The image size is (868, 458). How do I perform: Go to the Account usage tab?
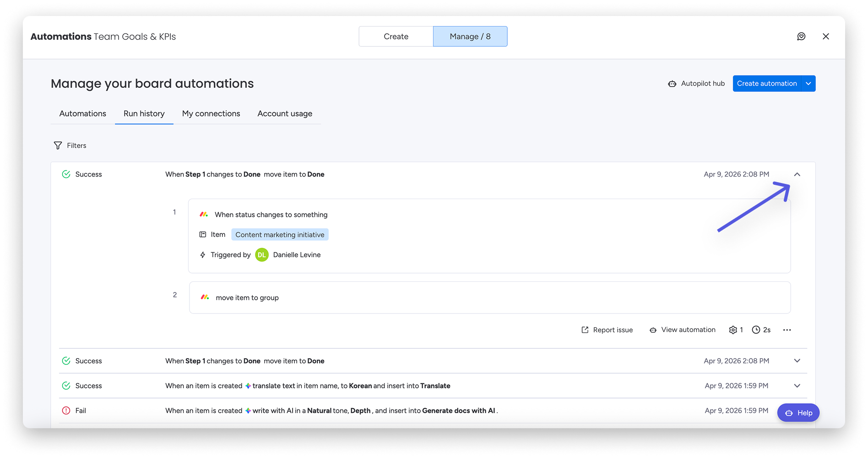285,113
